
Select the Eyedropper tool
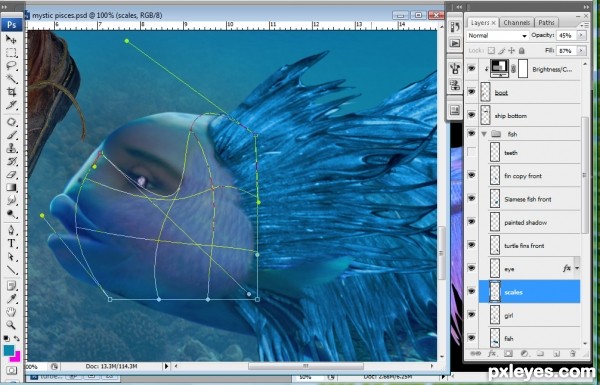11,299
